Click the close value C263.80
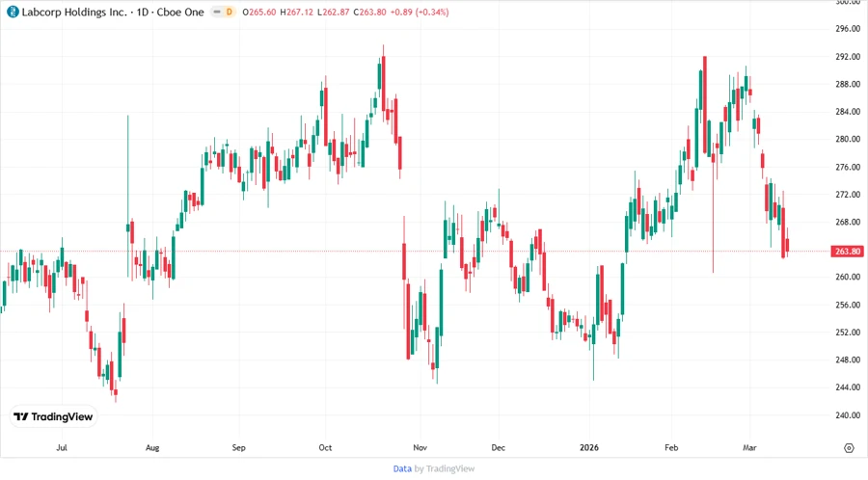 (x=369, y=12)
